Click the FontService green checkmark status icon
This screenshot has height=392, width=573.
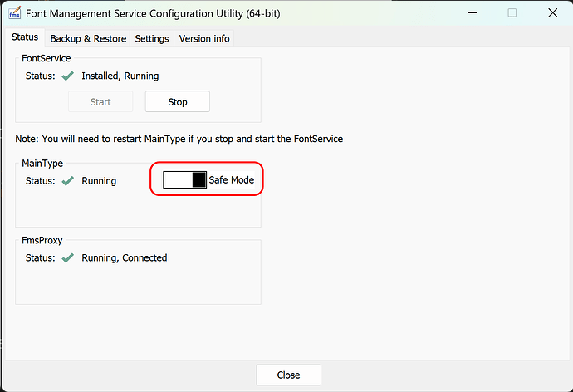point(67,76)
